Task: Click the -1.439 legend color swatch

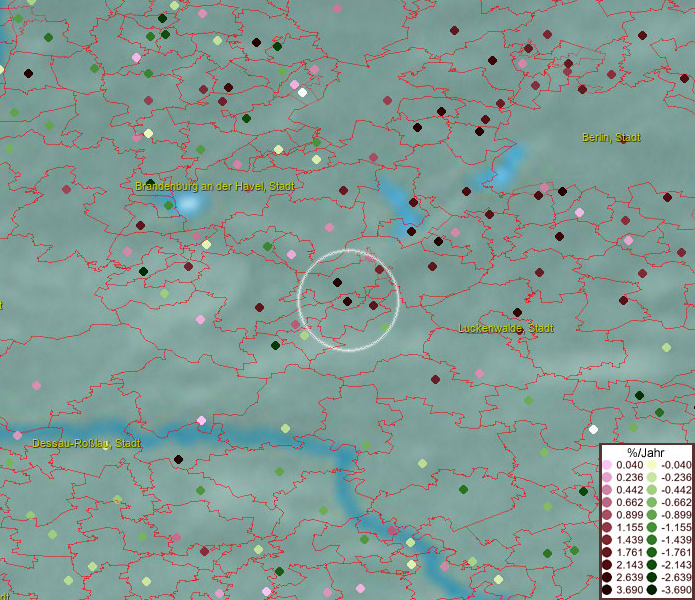Action: click(652, 540)
